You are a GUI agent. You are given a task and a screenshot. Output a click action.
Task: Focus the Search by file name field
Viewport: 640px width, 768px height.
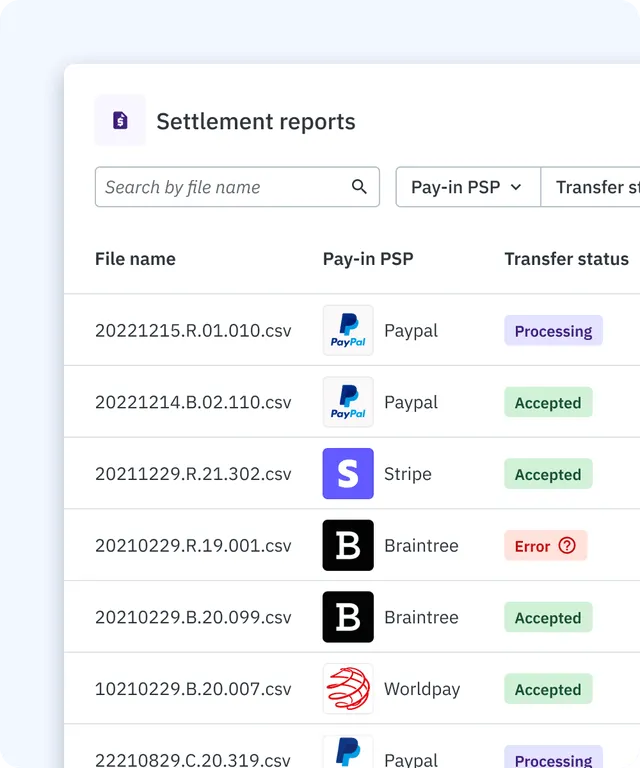237,187
